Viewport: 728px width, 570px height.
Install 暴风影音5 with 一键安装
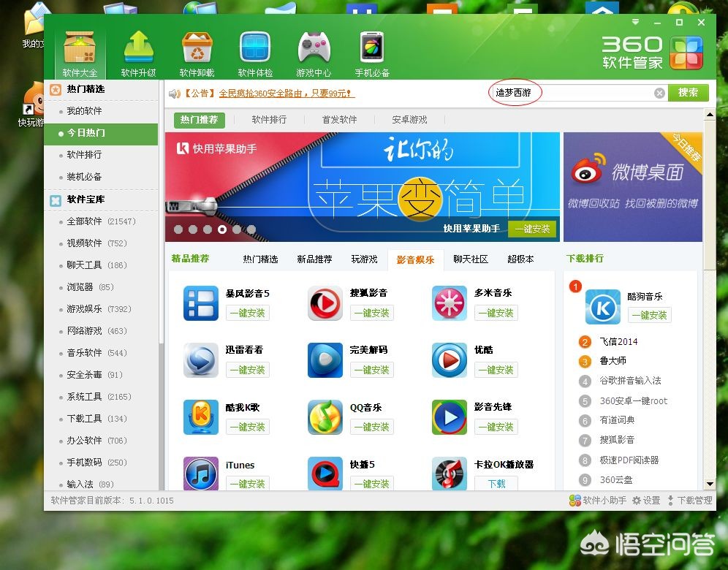[248, 313]
